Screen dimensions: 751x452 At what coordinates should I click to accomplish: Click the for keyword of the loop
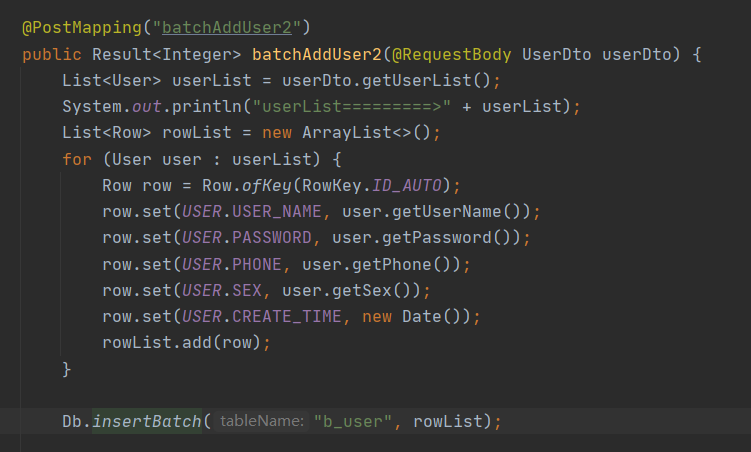[77, 159]
